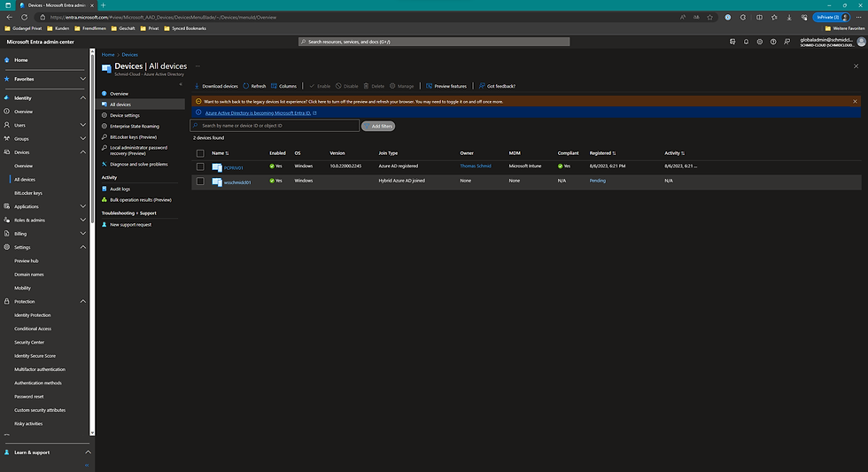Click the Favorites star icon in sidebar
The height and width of the screenshot is (472, 868).
7,79
